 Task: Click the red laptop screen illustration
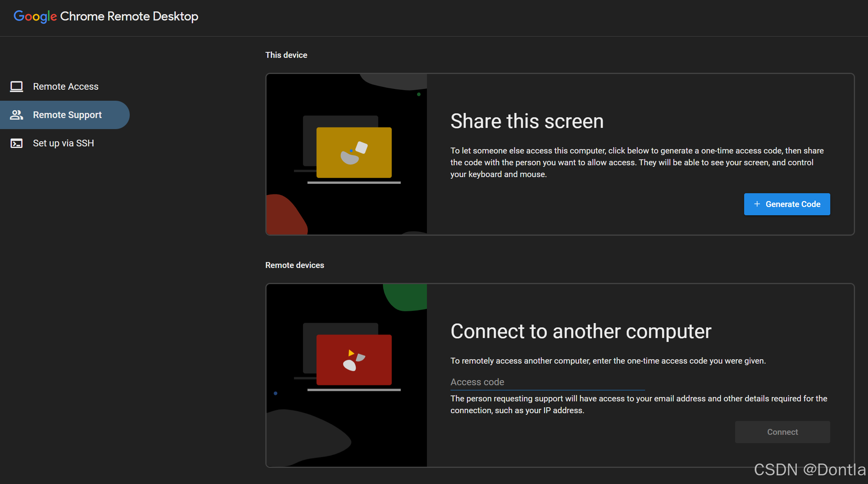354,360
